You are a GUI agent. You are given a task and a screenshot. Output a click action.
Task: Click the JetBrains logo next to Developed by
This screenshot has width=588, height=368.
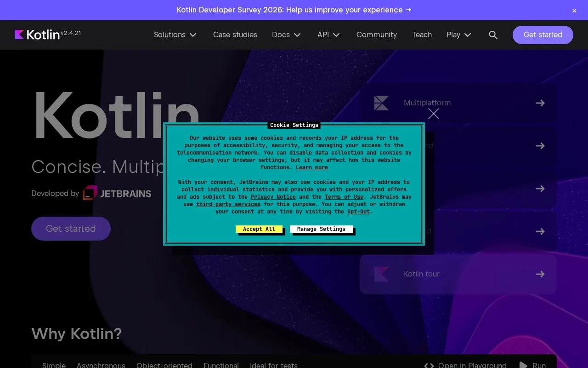click(117, 193)
